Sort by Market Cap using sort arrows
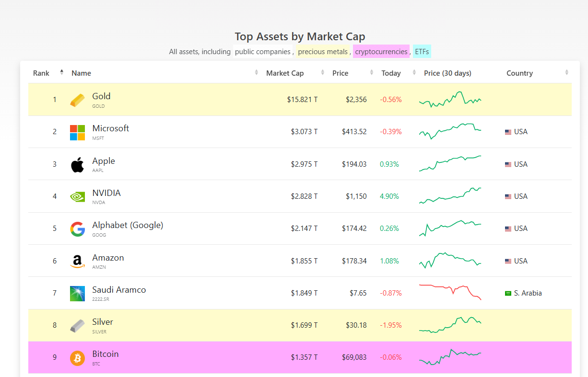The image size is (588, 377). click(322, 72)
